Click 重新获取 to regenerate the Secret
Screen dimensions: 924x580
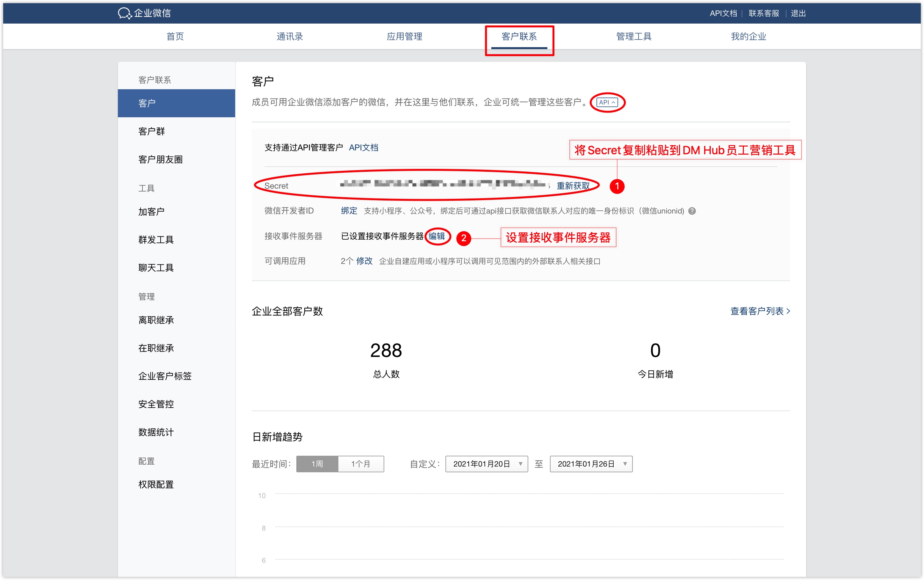coord(573,186)
